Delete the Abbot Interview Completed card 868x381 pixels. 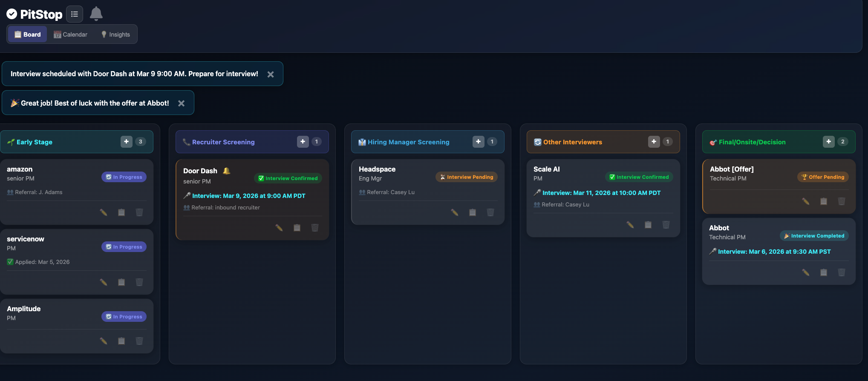[842, 272]
